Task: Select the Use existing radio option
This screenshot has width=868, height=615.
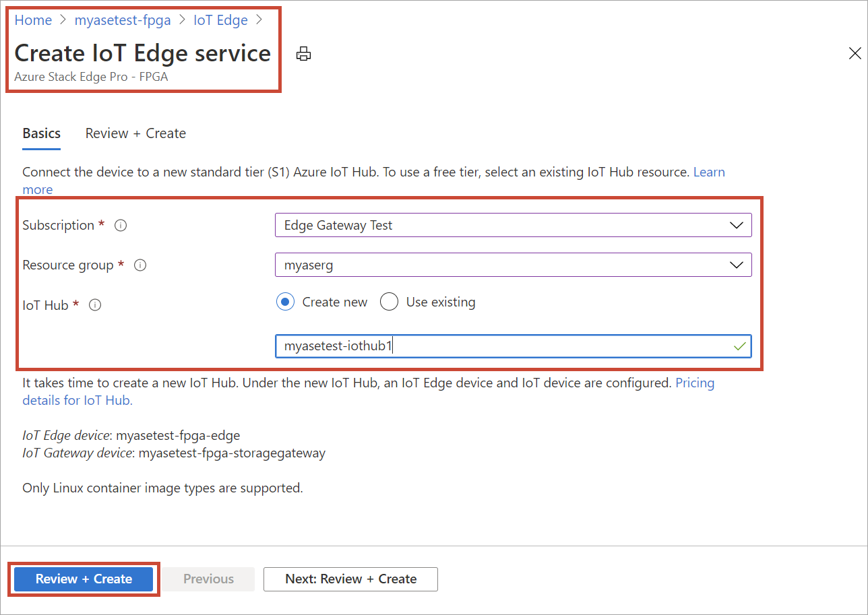Action: (389, 302)
